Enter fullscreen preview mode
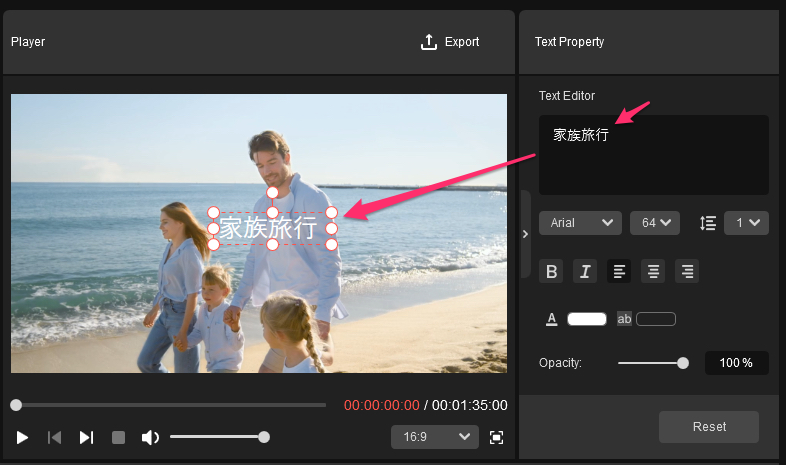The height and width of the screenshot is (465, 786). [x=497, y=437]
